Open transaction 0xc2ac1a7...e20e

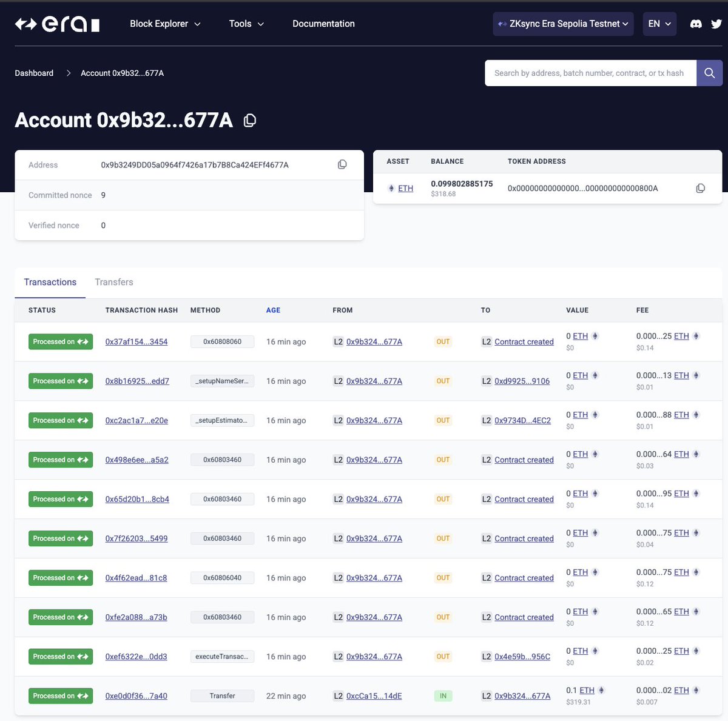[136, 421]
